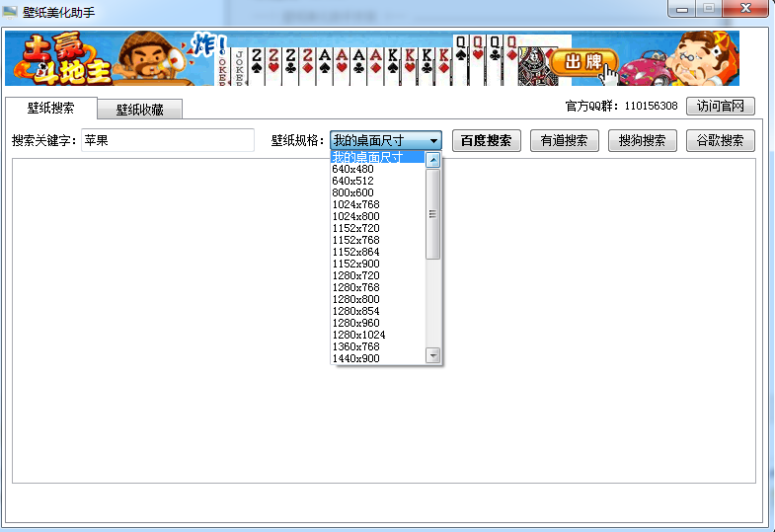The image size is (775, 532).
Task: Minimize the 壁纸美化助手 window
Action: [681, 9]
